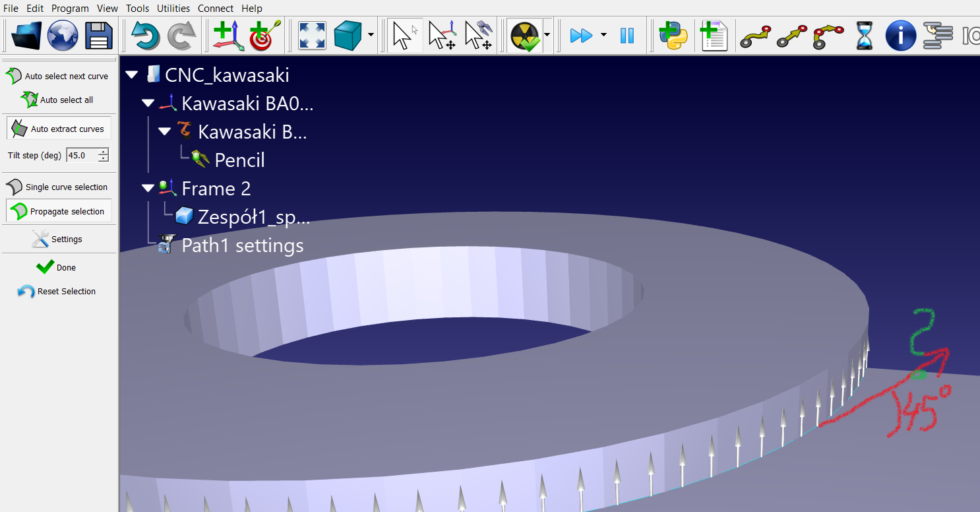980x512 pixels.
Task: Click the Reset Selection button
Action: point(57,291)
